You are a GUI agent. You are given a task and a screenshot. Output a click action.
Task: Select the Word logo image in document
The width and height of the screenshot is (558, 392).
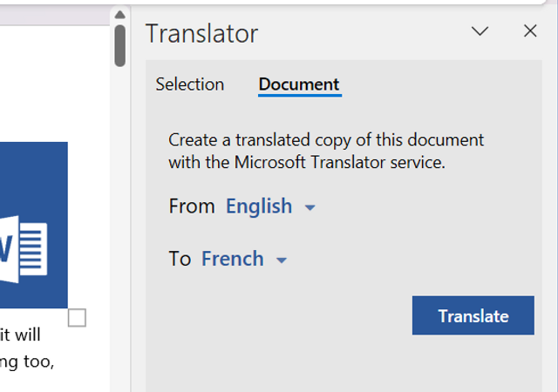pyautogui.click(x=33, y=225)
